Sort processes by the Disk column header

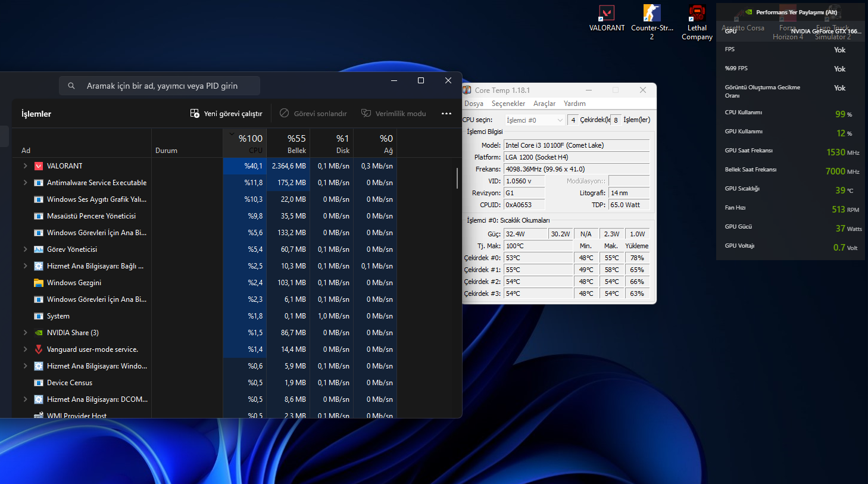(x=332, y=143)
